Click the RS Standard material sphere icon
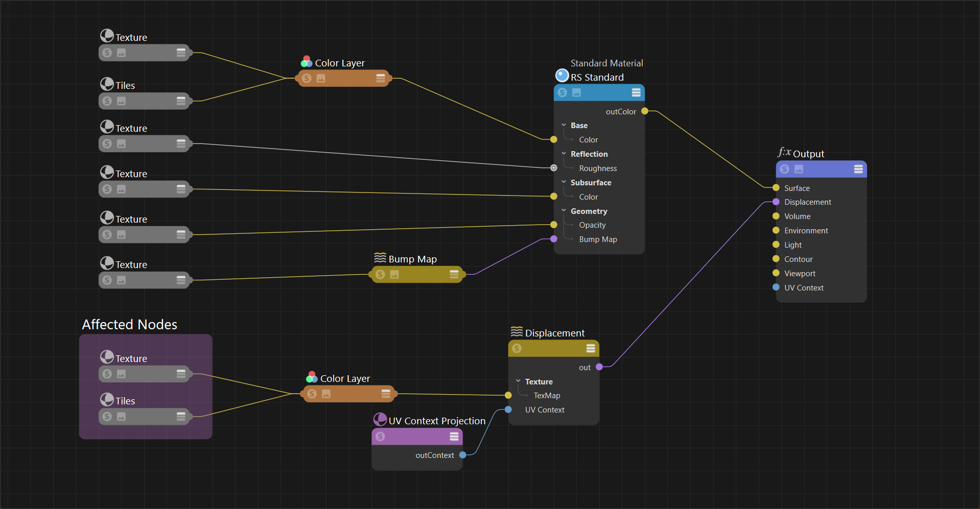Image resolution: width=980 pixels, height=509 pixels. point(562,76)
